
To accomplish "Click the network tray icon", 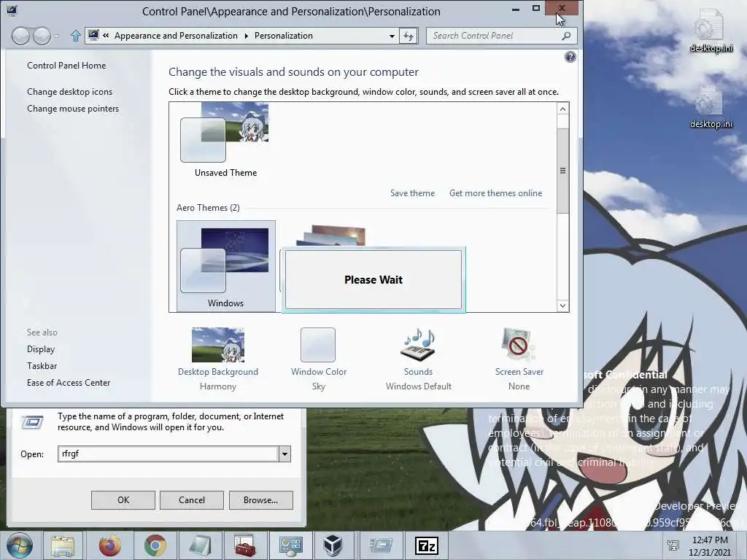I will pos(673,545).
